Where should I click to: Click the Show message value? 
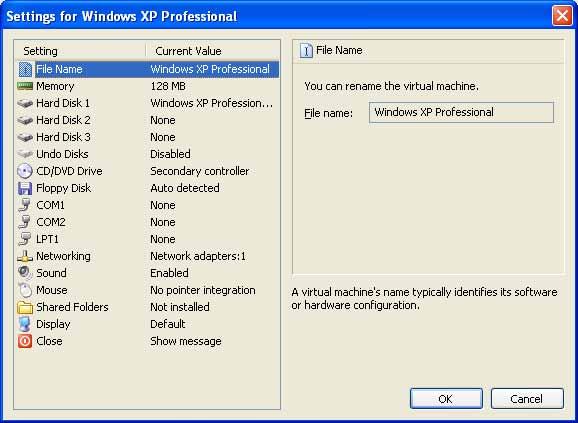tap(186, 341)
